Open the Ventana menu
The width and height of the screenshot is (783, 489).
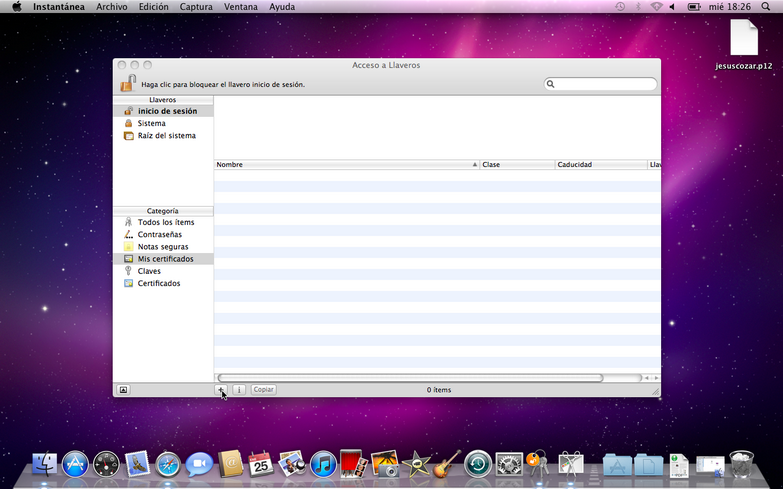pyautogui.click(x=241, y=6)
